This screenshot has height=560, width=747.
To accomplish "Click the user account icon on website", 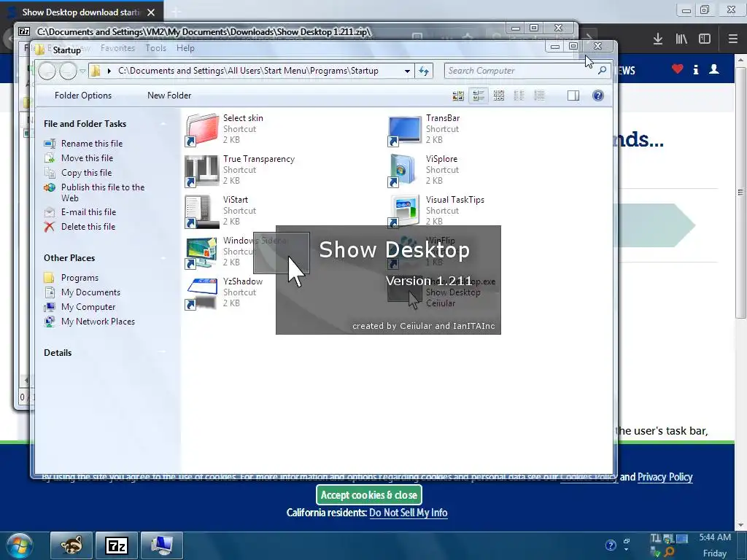I will (x=714, y=69).
